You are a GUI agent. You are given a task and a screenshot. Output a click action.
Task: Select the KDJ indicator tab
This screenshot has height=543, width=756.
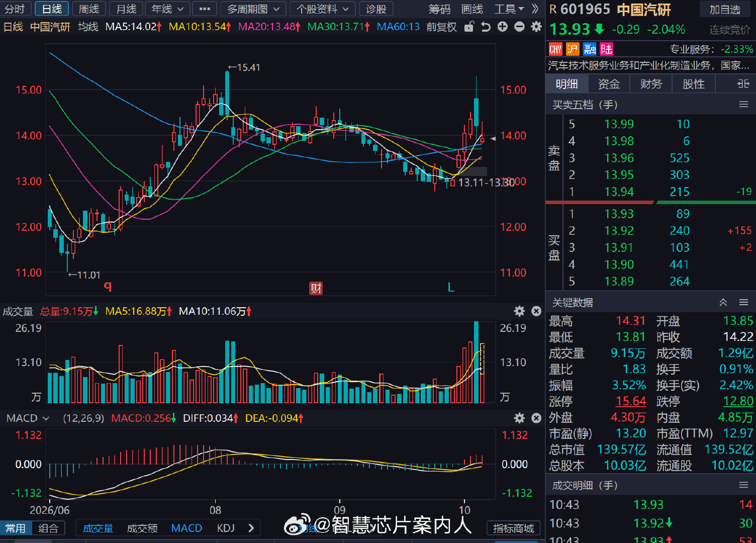(x=226, y=528)
